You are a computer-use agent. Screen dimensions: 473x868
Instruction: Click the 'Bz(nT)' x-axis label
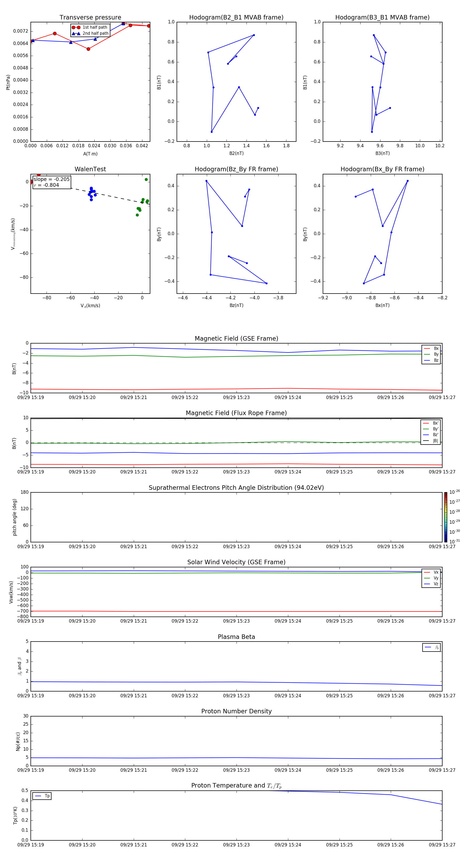(x=236, y=305)
